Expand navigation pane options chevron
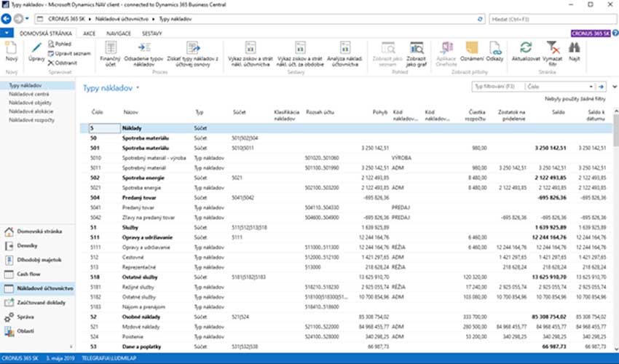 [71, 347]
